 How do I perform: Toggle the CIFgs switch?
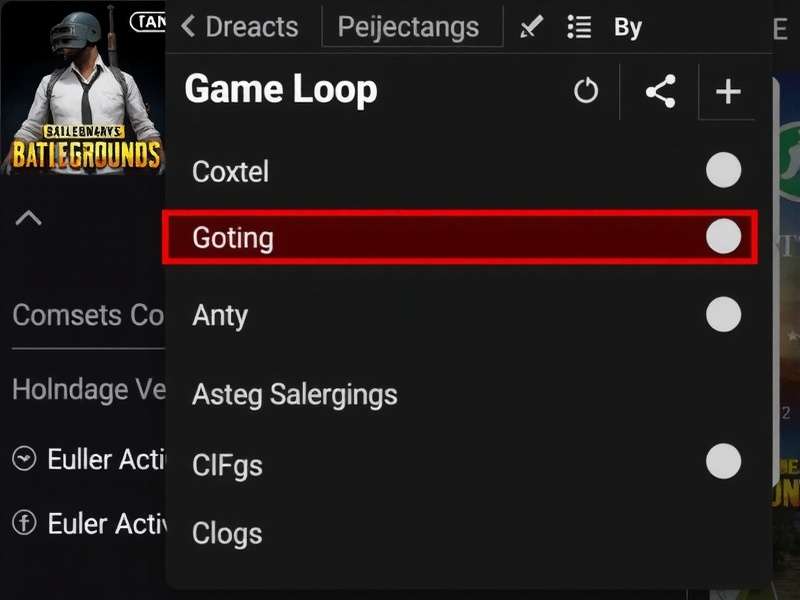coord(723,462)
